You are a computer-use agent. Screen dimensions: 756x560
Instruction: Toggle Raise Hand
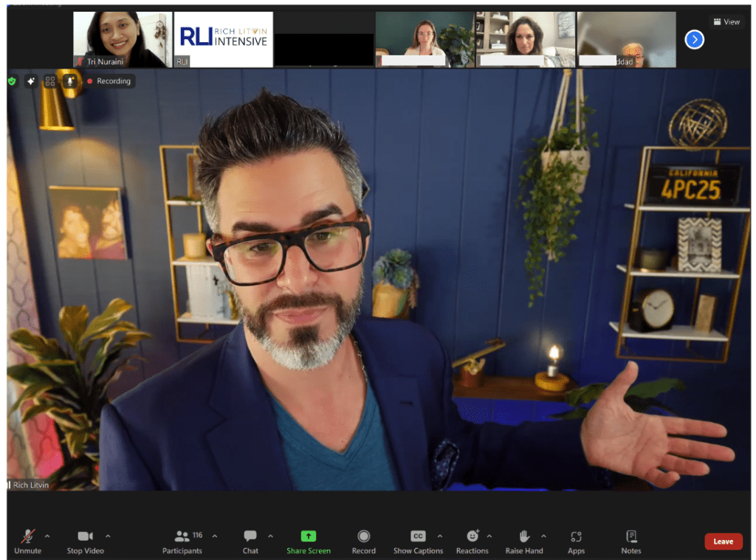pyautogui.click(x=524, y=536)
